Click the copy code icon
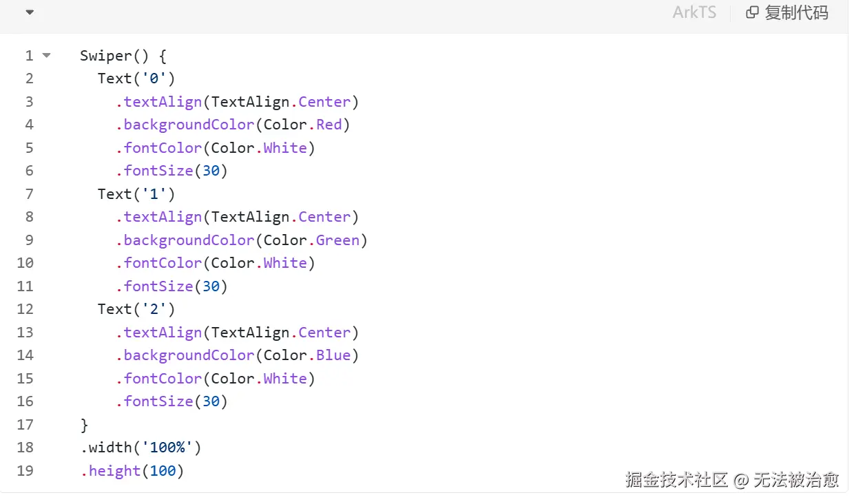Viewport: 854px width, 504px height. coord(752,12)
